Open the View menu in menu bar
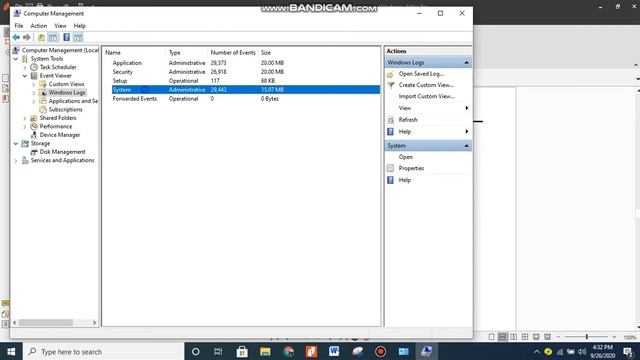640x360 pixels. (x=60, y=26)
